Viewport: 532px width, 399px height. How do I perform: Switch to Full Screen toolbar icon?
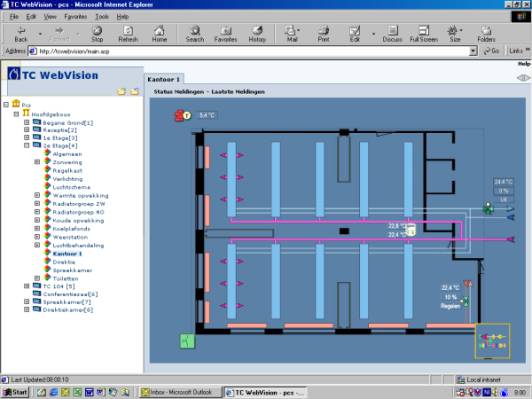click(424, 34)
